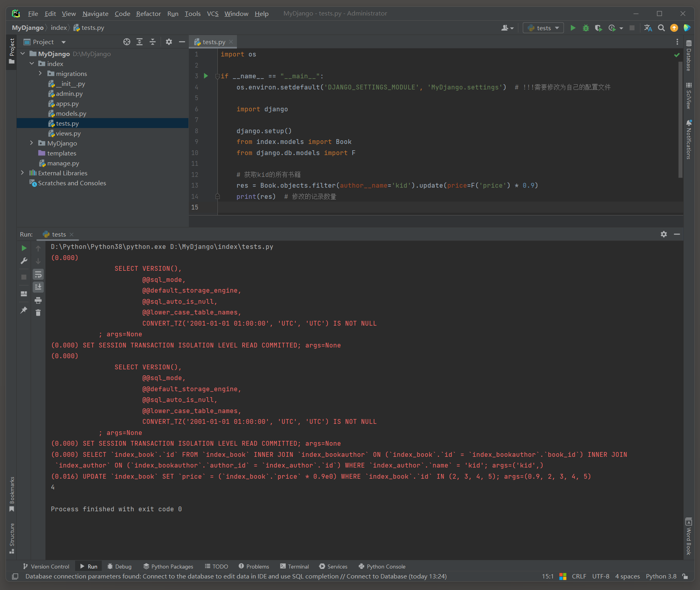Open the SciView side panel
Image resolution: width=700 pixels, height=590 pixels.
click(689, 95)
